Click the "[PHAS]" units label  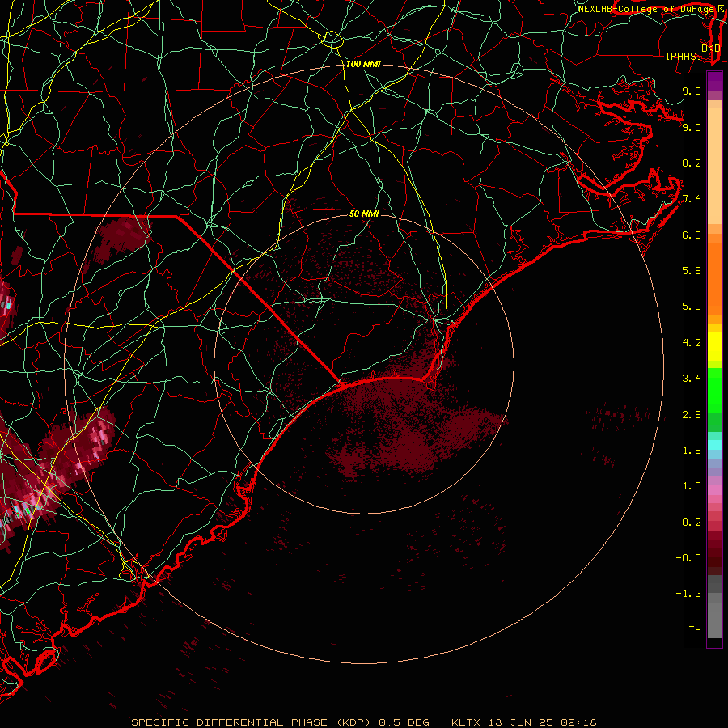coord(684,56)
